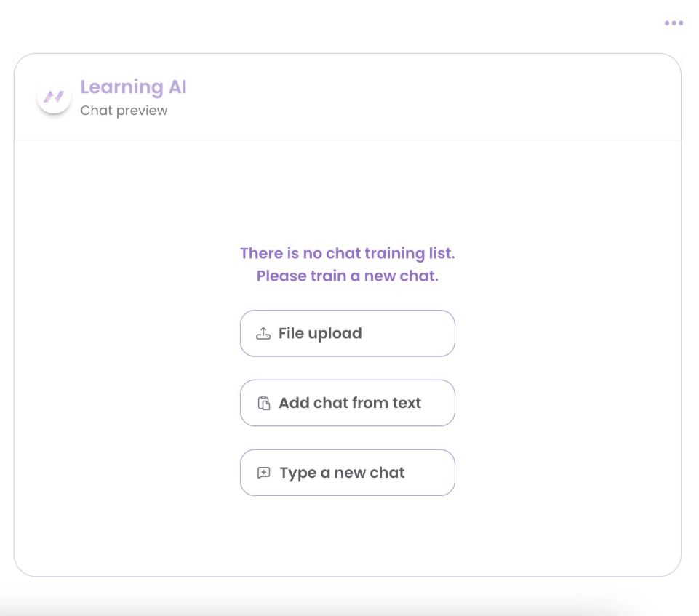This screenshot has width=699, height=616.
Task: Click the Chat preview subtitle
Action: point(124,111)
